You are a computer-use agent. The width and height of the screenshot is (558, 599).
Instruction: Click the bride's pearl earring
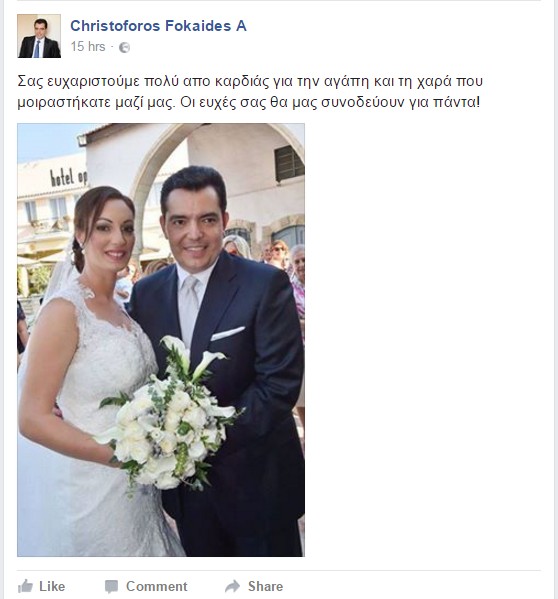pyautogui.click(x=82, y=245)
